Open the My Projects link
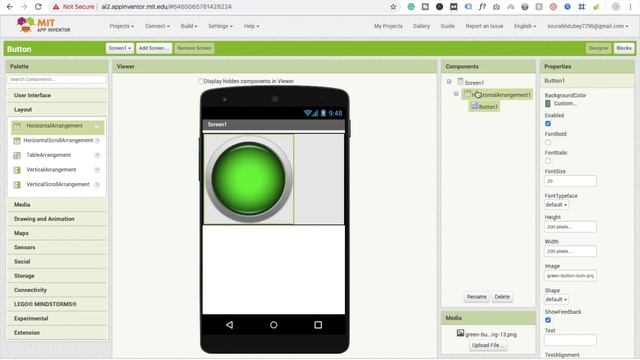Image resolution: width=640 pixels, height=360 pixels. [x=388, y=26]
